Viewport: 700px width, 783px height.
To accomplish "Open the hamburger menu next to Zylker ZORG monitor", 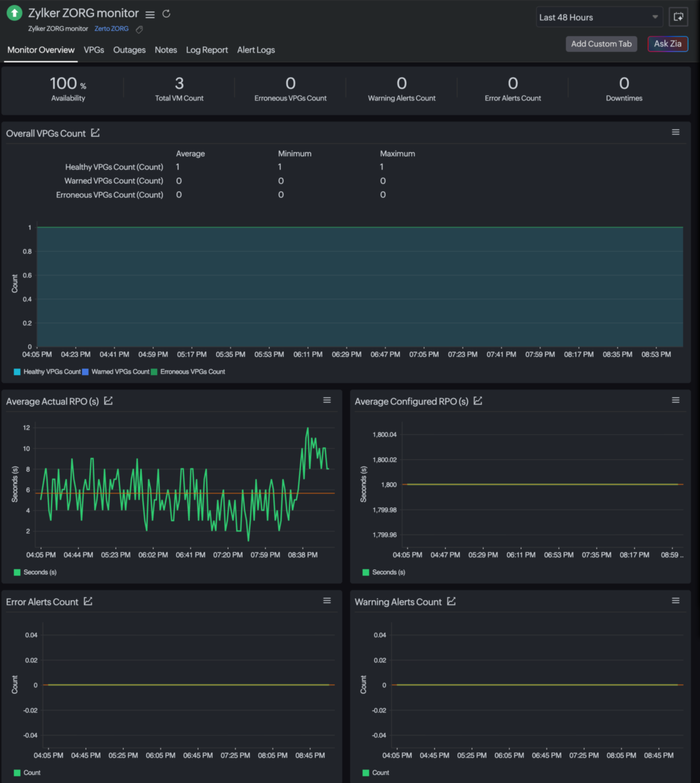I will tap(150, 15).
